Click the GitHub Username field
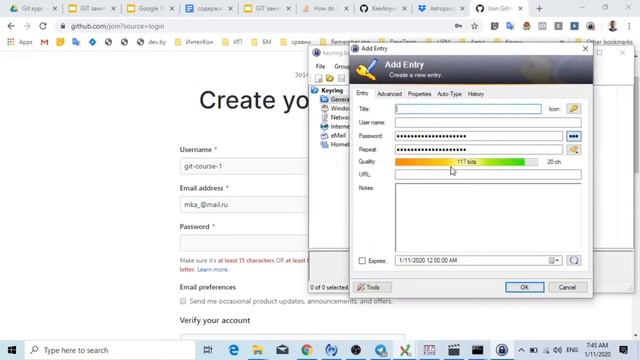The width and height of the screenshot is (640, 360). tap(244, 166)
